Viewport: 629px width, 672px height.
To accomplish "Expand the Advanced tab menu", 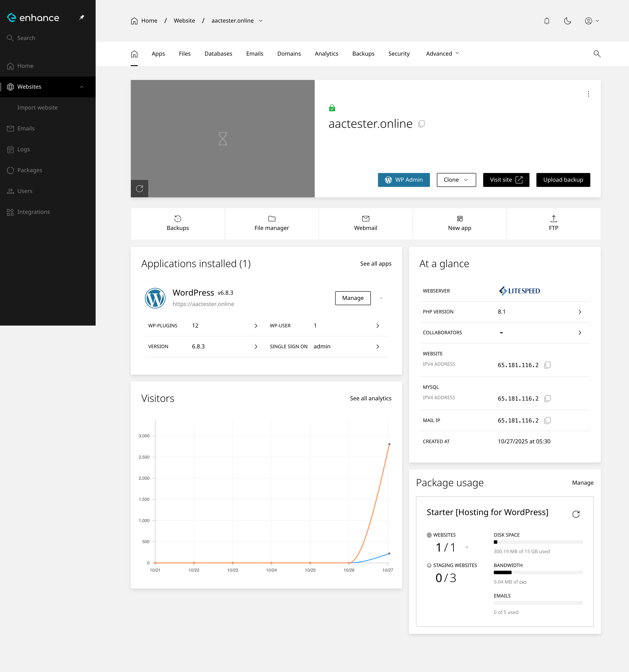I will (442, 54).
